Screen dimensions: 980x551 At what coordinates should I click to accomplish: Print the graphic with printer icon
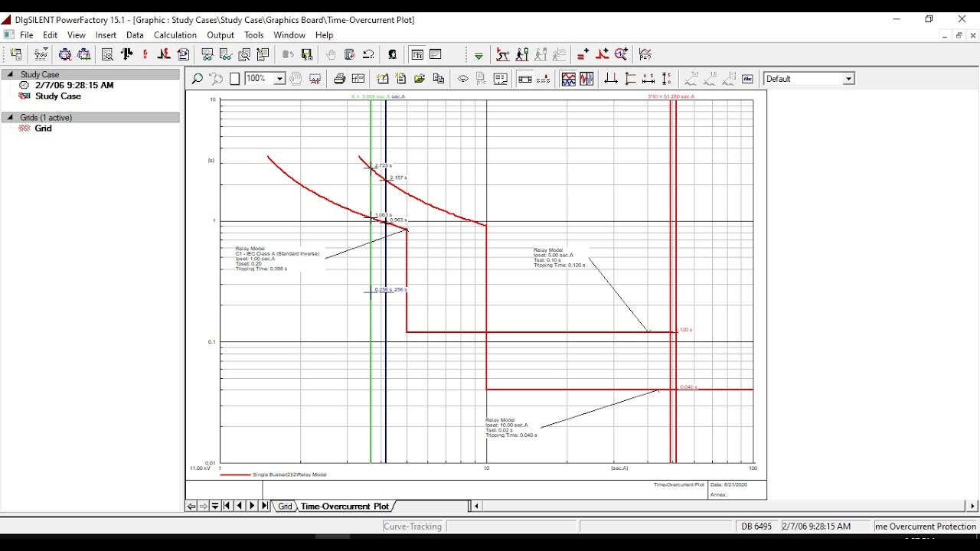(x=339, y=79)
